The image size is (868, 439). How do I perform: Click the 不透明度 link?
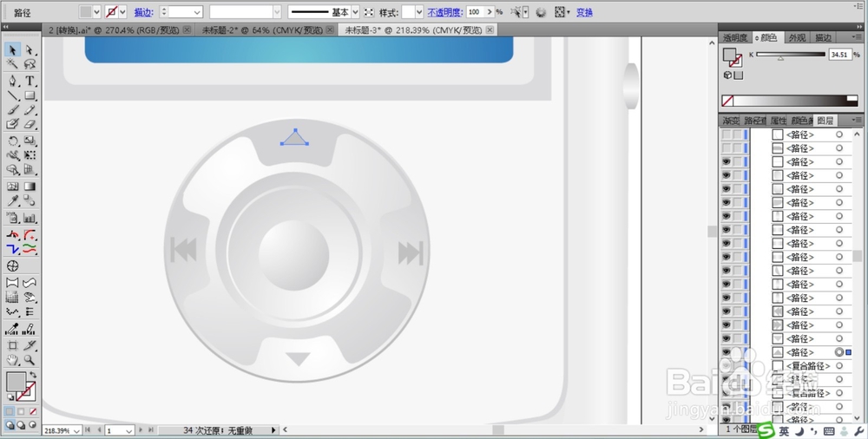[x=444, y=11]
